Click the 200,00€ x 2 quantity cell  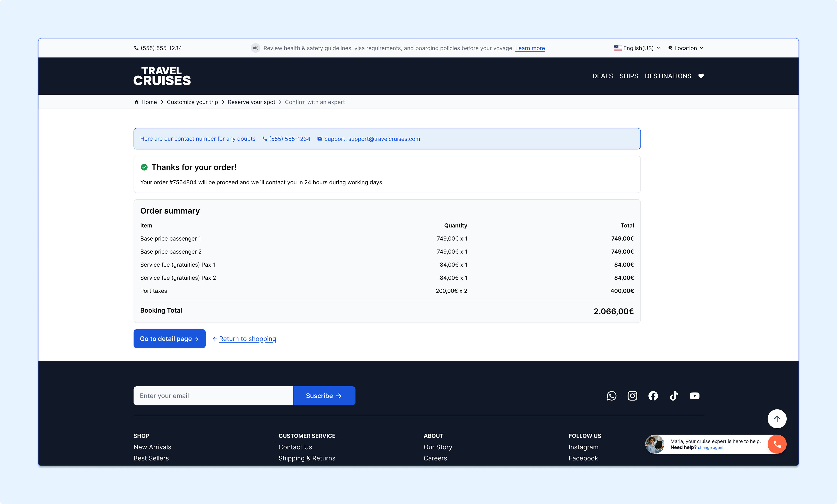[451, 291]
